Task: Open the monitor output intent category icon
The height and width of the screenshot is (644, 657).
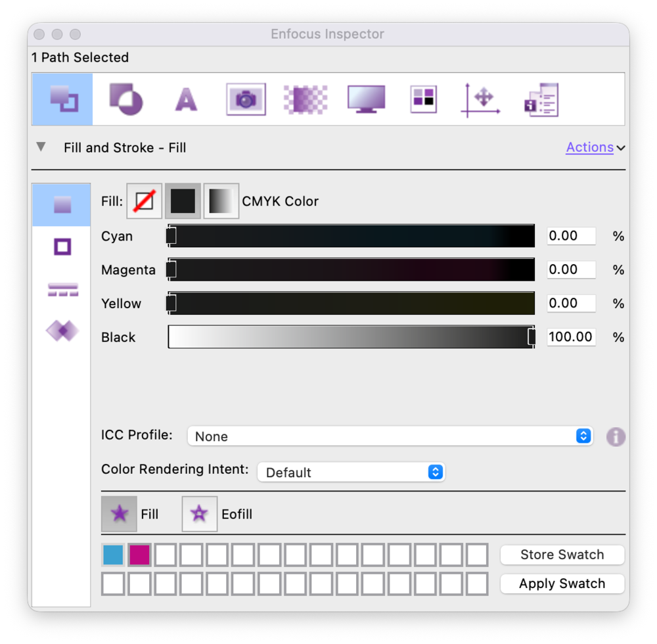Action: click(366, 99)
